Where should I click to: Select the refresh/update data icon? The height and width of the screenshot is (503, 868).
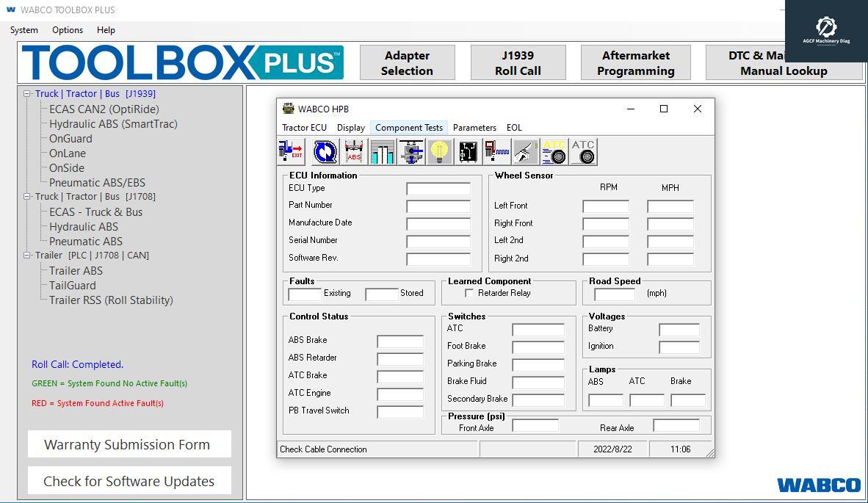(324, 151)
